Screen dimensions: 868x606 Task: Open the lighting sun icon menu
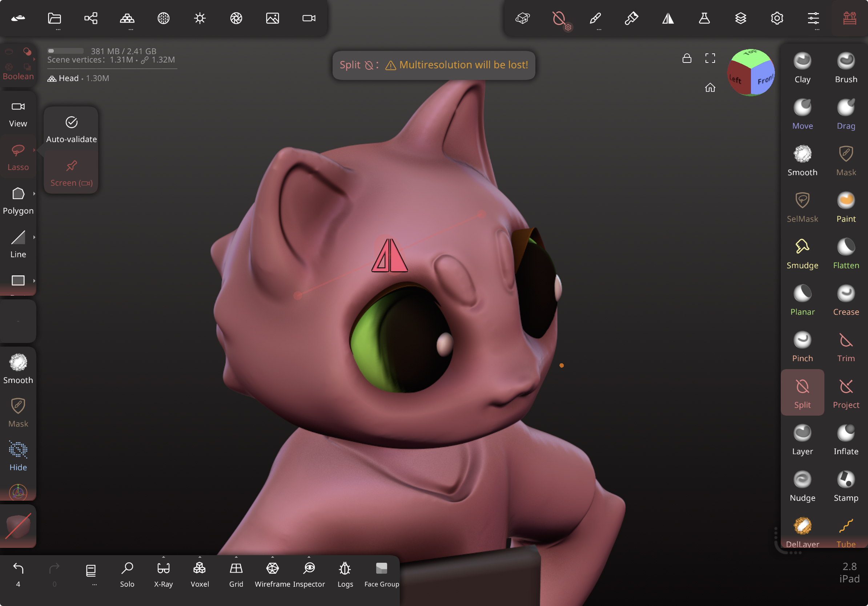(200, 18)
